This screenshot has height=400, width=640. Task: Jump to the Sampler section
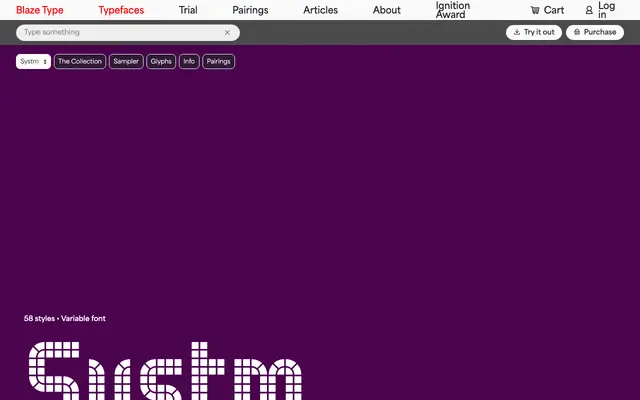coord(126,62)
